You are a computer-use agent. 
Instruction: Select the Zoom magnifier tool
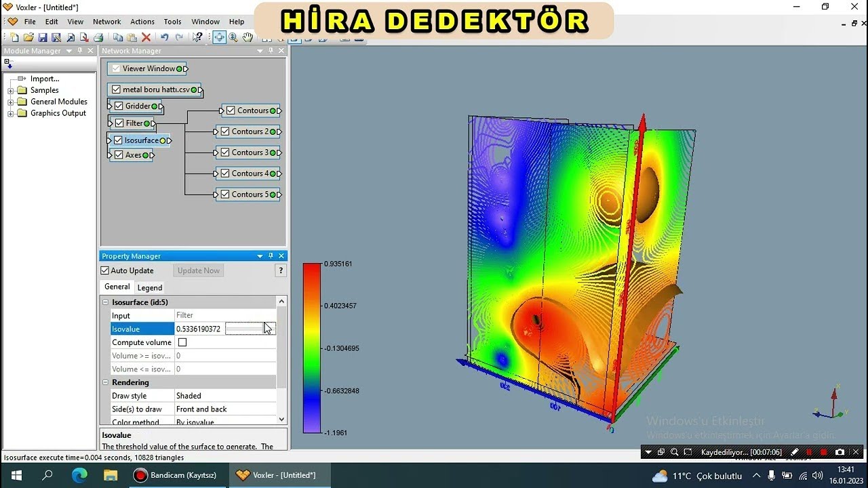233,37
